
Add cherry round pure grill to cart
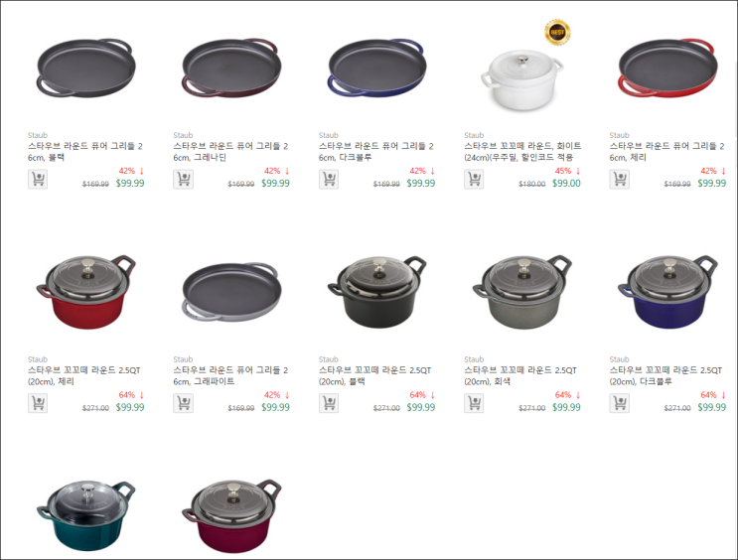coord(620,180)
